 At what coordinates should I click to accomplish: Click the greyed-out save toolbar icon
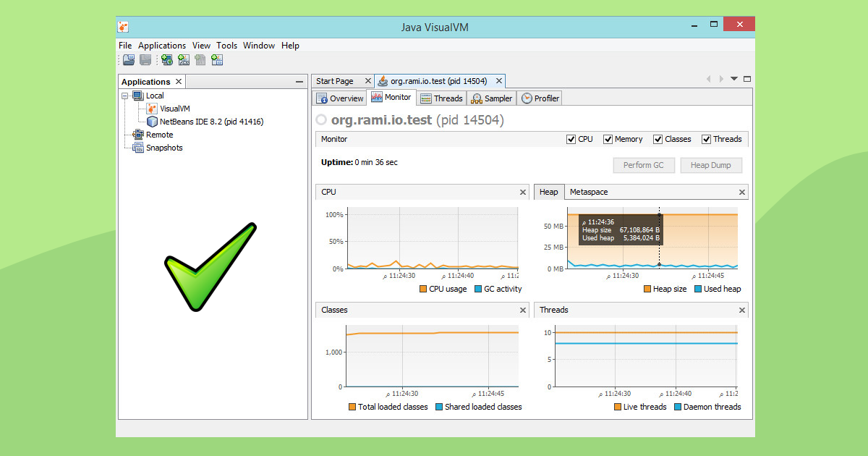tap(145, 60)
